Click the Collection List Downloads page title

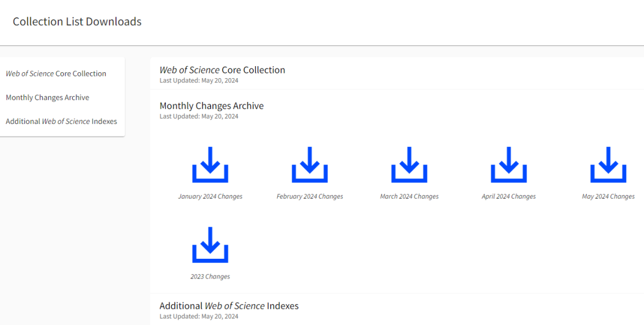(x=77, y=22)
